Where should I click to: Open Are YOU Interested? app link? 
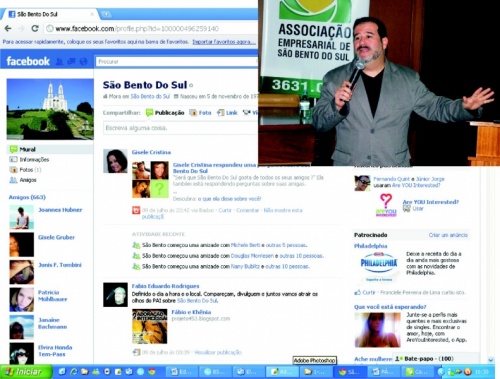[x=431, y=202]
